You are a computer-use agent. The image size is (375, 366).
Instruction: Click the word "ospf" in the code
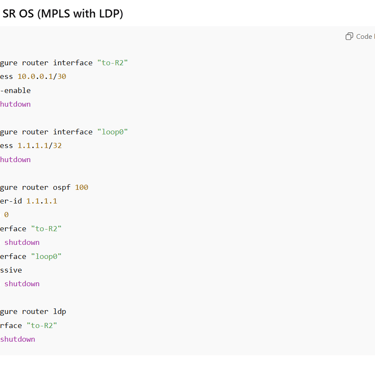tap(62, 187)
